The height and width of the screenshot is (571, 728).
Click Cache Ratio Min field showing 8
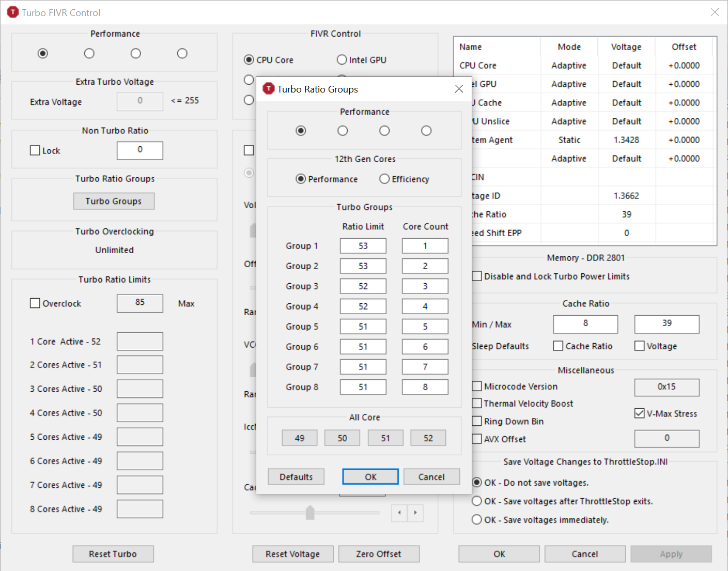coord(585,324)
